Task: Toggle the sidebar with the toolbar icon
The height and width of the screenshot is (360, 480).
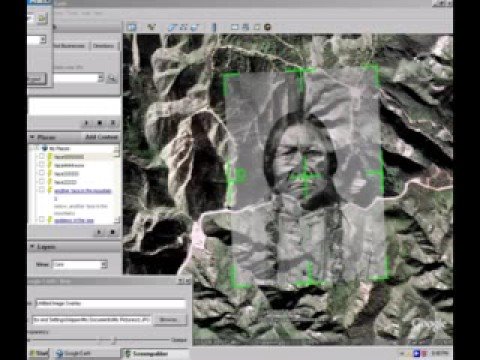Action: pyautogui.click(x=132, y=27)
